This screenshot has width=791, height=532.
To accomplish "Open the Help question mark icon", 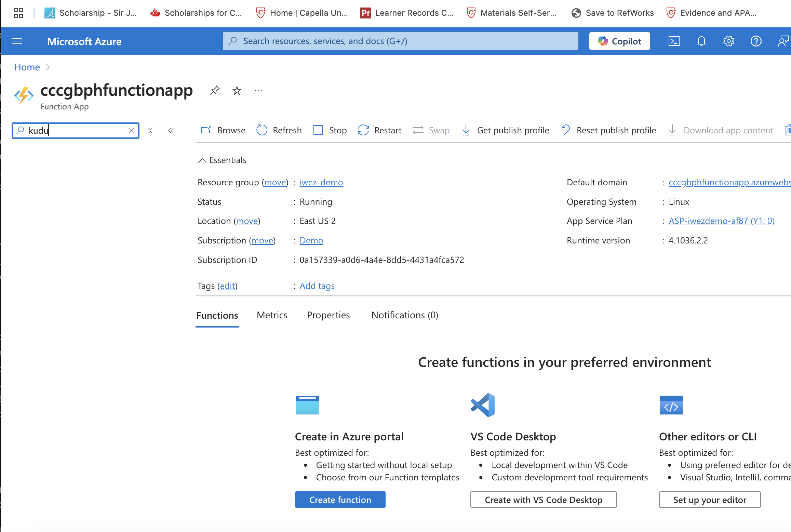I will click(x=756, y=41).
